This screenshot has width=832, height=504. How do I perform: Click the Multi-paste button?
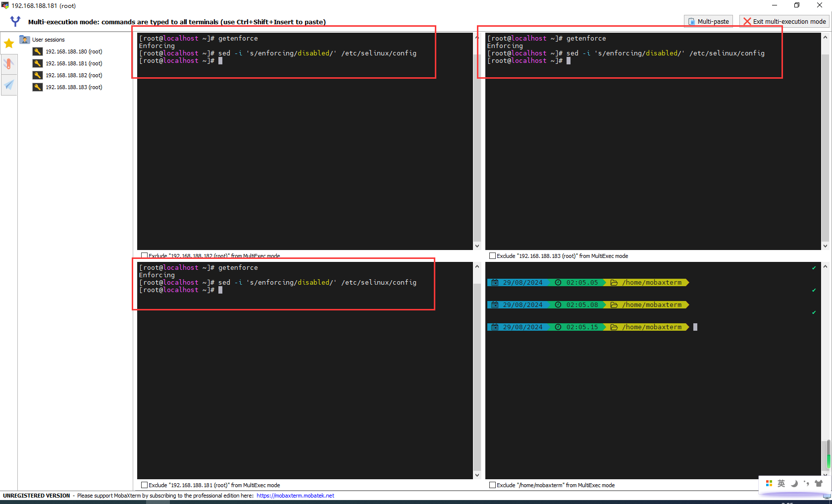(x=708, y=21)
